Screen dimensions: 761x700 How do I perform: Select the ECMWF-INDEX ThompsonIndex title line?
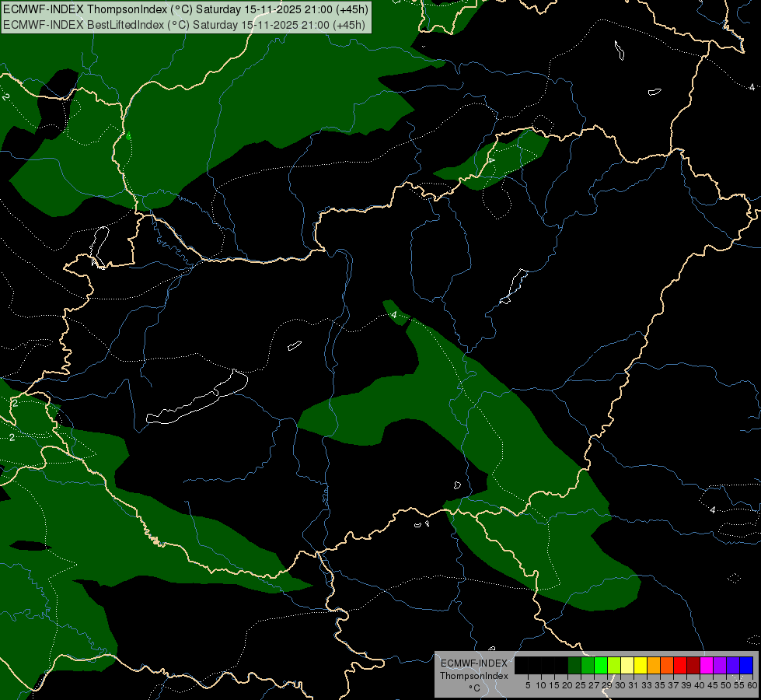click(x=186, y=9)
